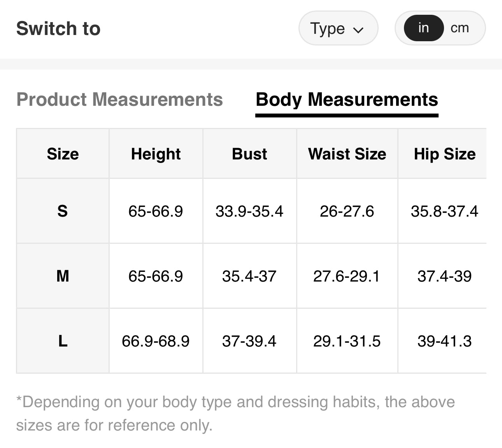Click the 35.8-37.4 hip value
The image size is (502, 448).
pyautogui.click(x=444, y=211)
